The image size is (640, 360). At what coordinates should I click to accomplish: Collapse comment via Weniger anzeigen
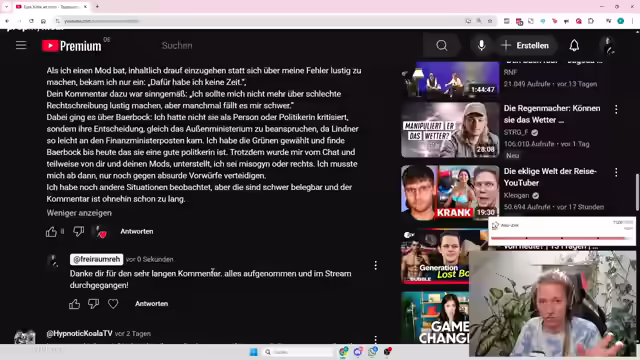[79, 213]
